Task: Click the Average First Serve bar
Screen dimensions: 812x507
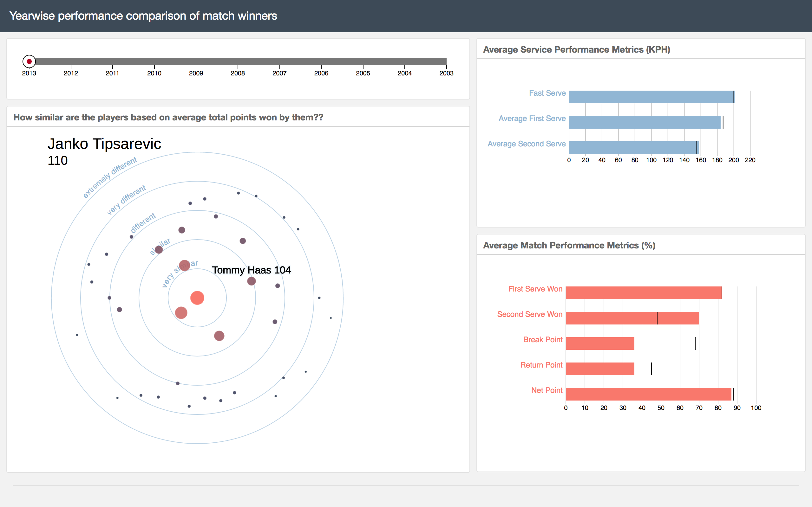Action: 644,122
